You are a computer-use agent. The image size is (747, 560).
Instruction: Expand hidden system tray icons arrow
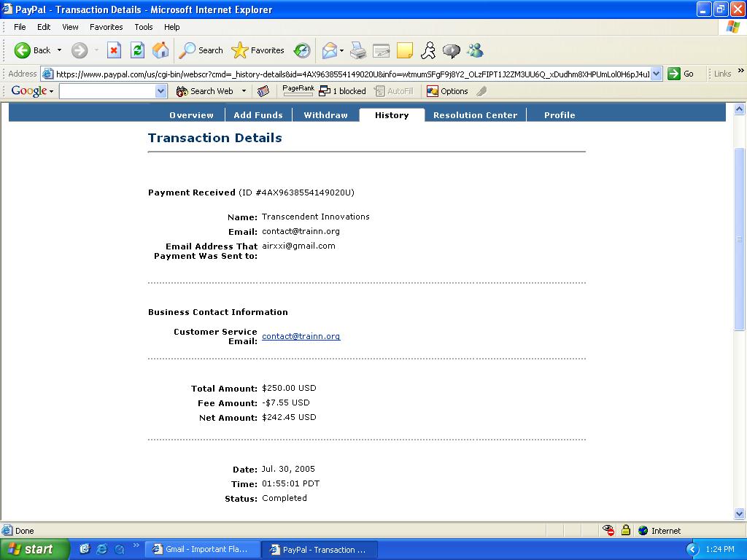(692, 549)
